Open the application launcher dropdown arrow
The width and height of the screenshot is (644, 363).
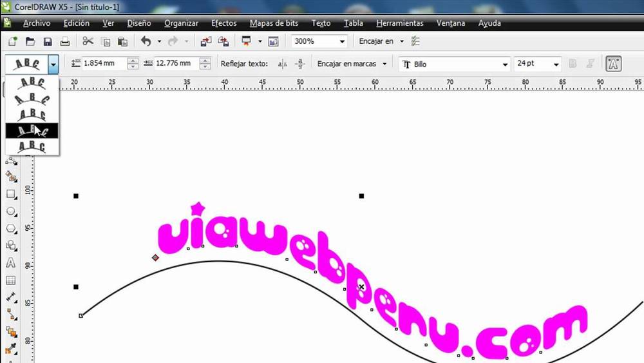tap(260, 41)
